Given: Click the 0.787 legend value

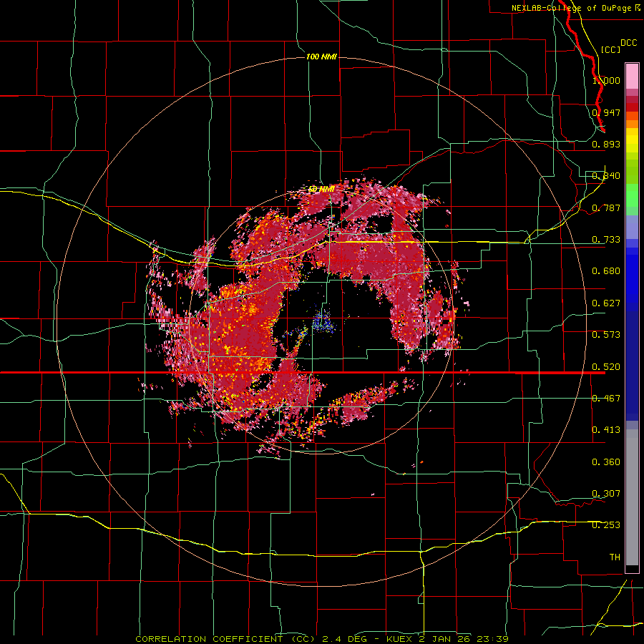Looking at the screenshot, I should tap(606, 208).
